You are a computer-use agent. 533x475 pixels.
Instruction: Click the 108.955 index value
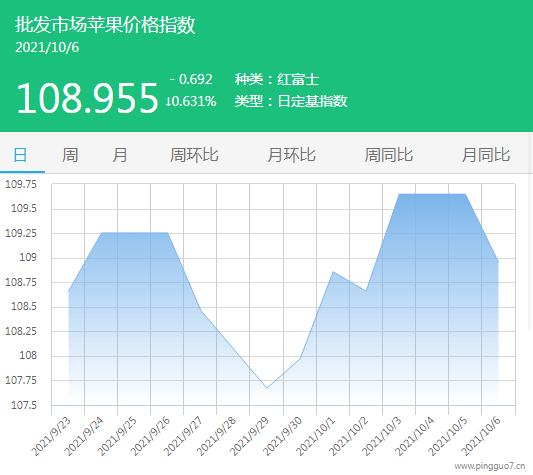click(x=87, y=98)
